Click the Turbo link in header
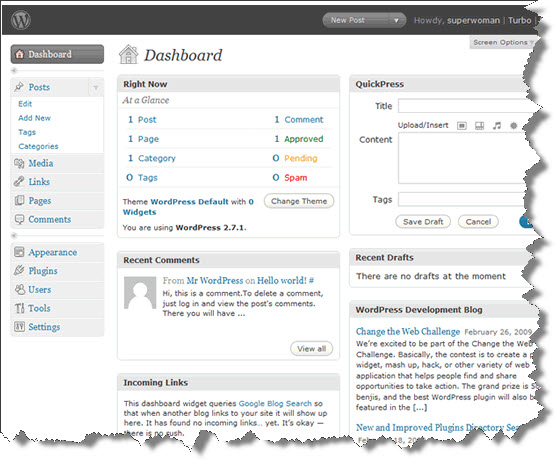The height and width of the screenshot is (461, 556). point(519,20)
